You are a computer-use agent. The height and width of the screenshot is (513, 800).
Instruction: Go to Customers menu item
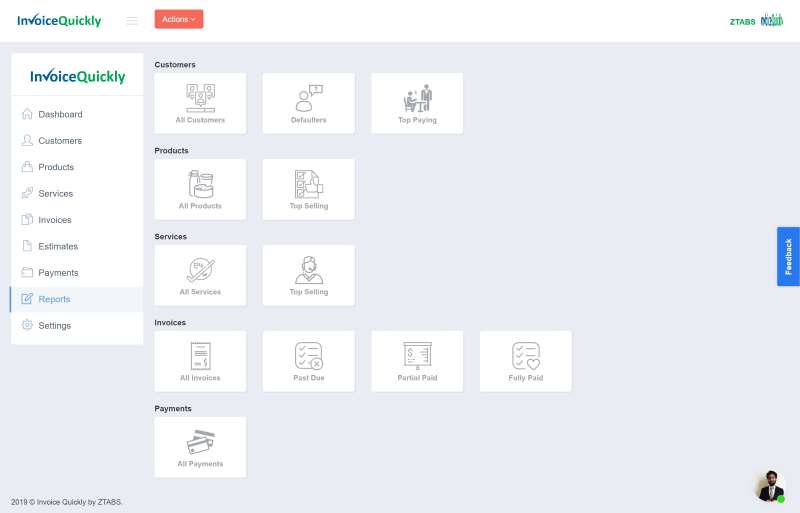coord(77,140)
